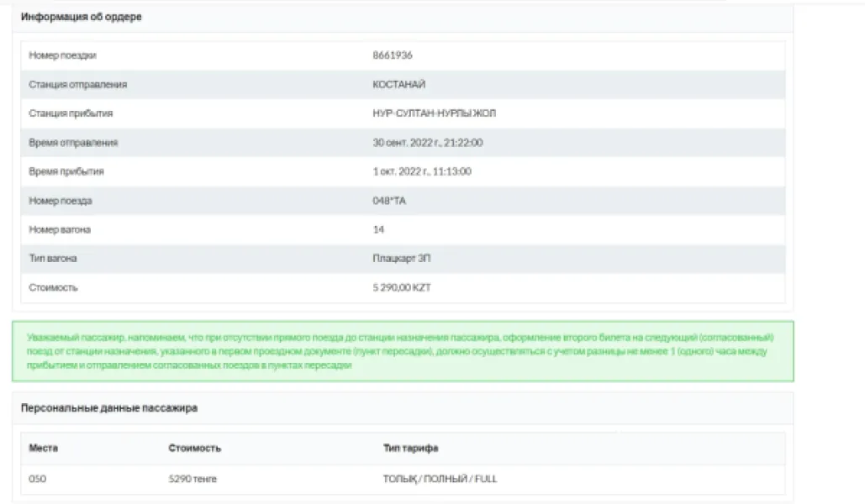Screen dimensions: 865x504
Task: Click the green passenger reminder notice text
Action: tap(400, 351)
